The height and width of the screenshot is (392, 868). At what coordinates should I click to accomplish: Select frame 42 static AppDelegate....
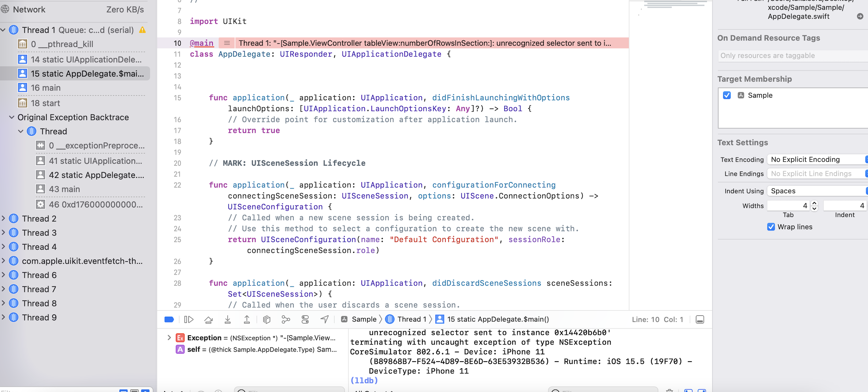pyautogui.click(x=75, y=175)
